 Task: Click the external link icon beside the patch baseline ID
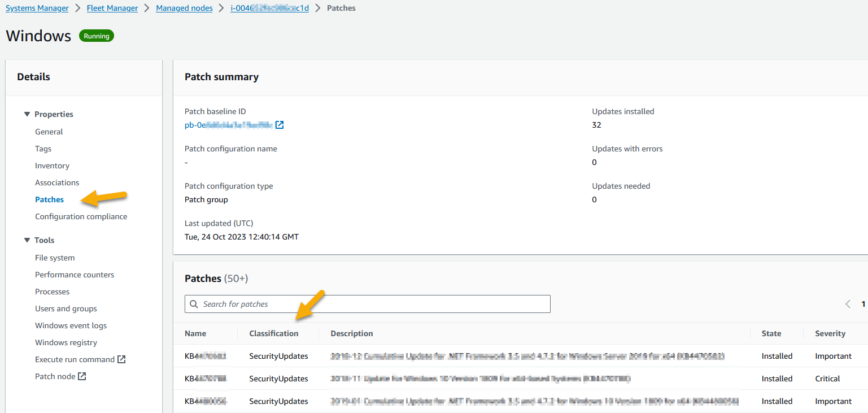279,124
